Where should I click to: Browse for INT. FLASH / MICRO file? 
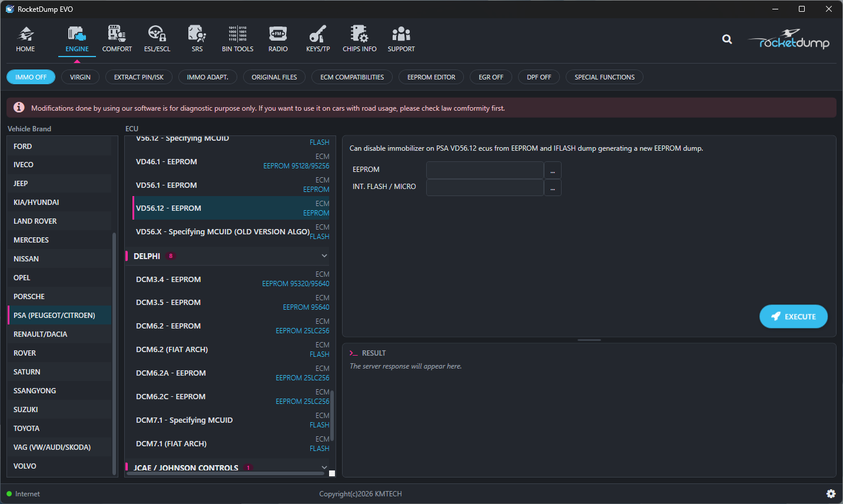pos(553,187)
